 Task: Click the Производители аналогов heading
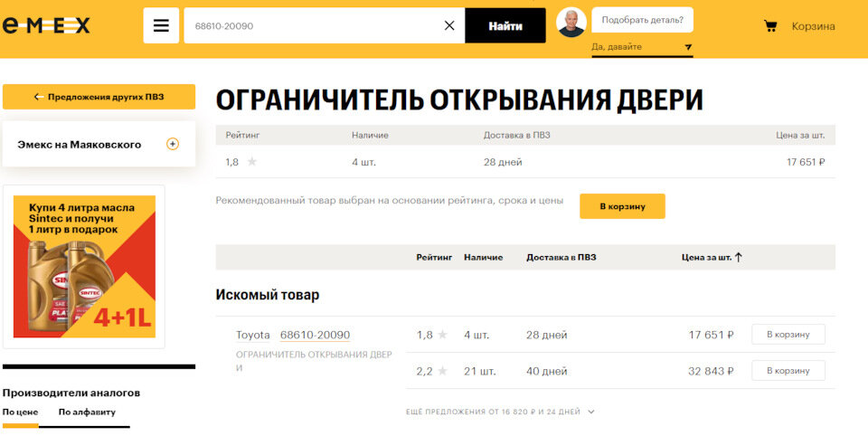pyautogui.click(x=71, y=393)
